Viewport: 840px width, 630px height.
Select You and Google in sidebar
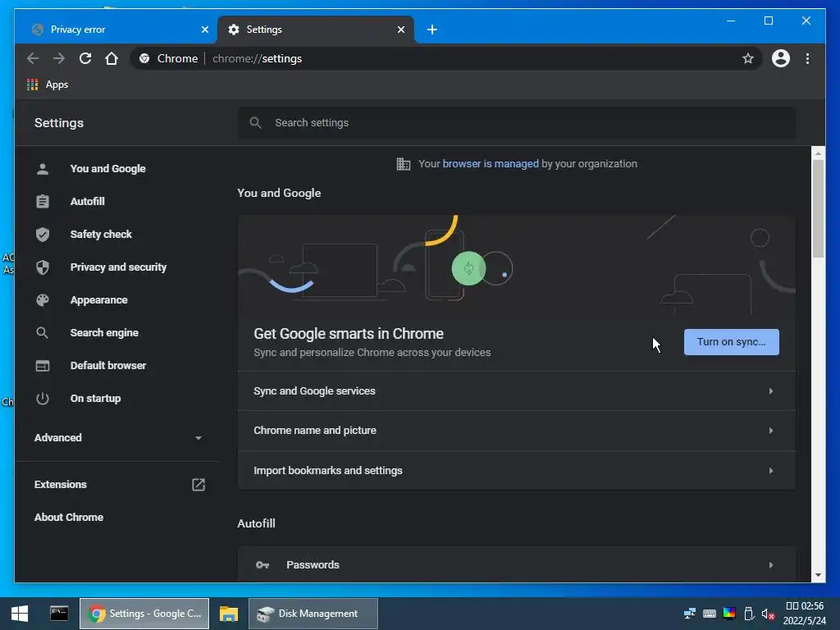pyautogui.click(x=107, y=169)
